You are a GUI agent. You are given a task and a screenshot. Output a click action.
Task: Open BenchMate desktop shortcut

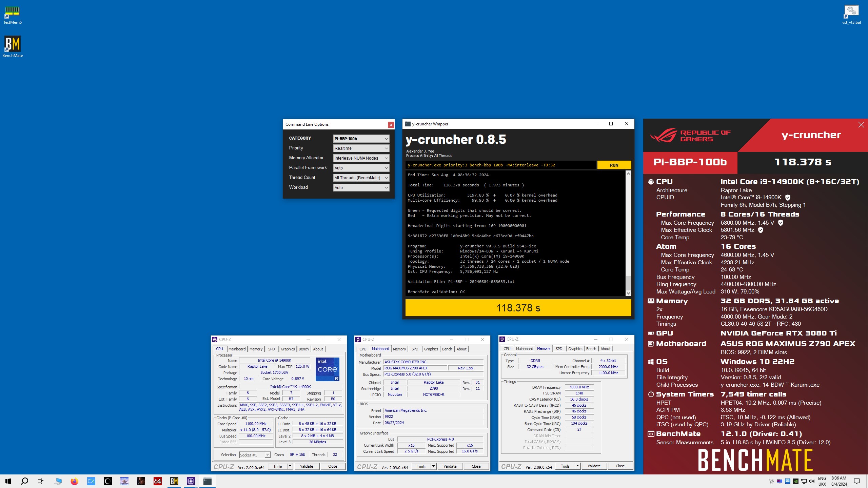pos(13,47)
